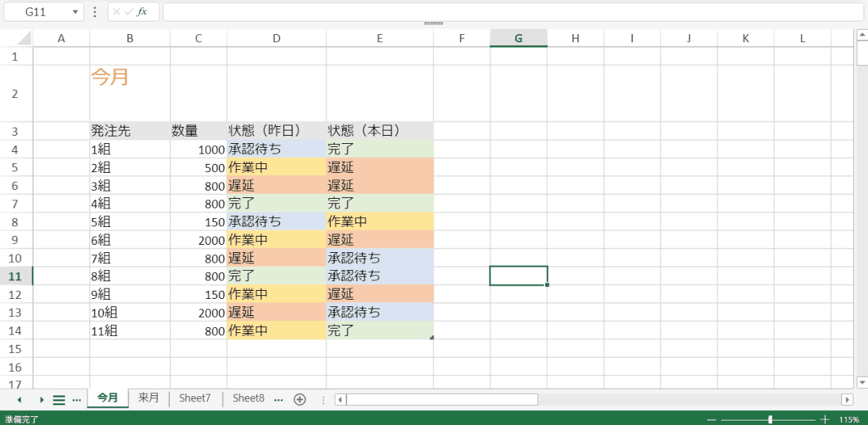Click the ellipsis after the Sheet8 tab

(x=279, y=400)
